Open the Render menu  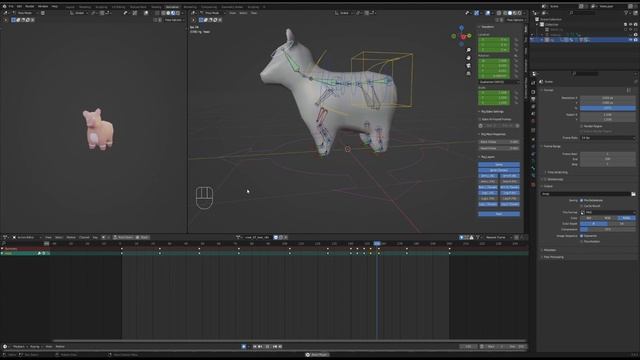point(30,7)
